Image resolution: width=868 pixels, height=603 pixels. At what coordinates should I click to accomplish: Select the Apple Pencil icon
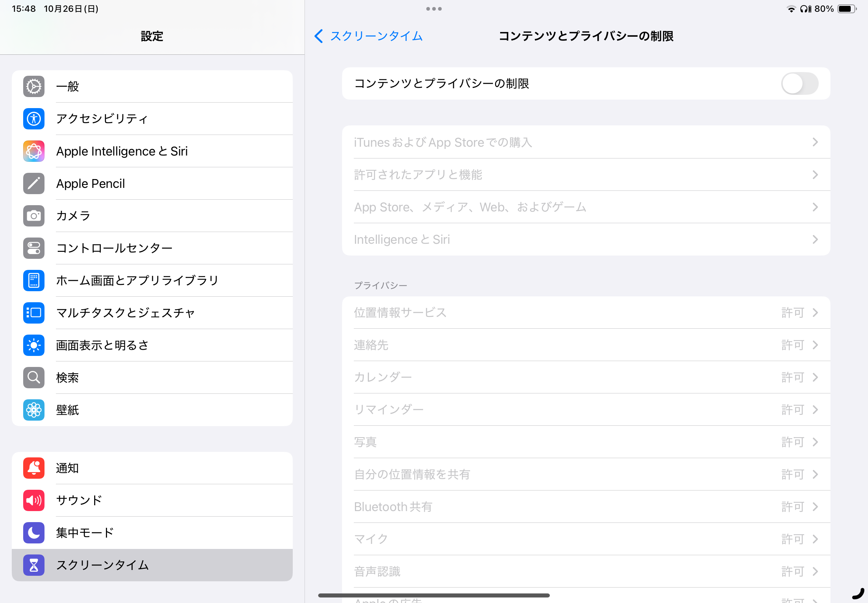coord(33,183)
